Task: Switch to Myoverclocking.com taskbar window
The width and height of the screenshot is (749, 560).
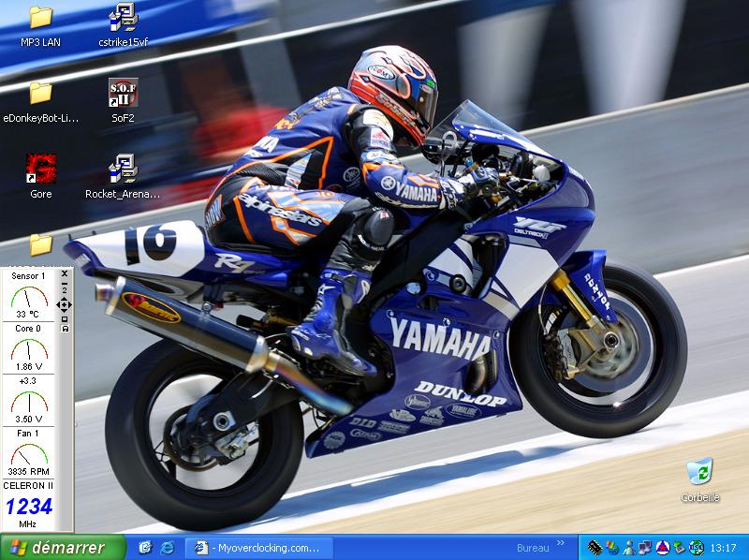Action: click(x=258, y=548)
